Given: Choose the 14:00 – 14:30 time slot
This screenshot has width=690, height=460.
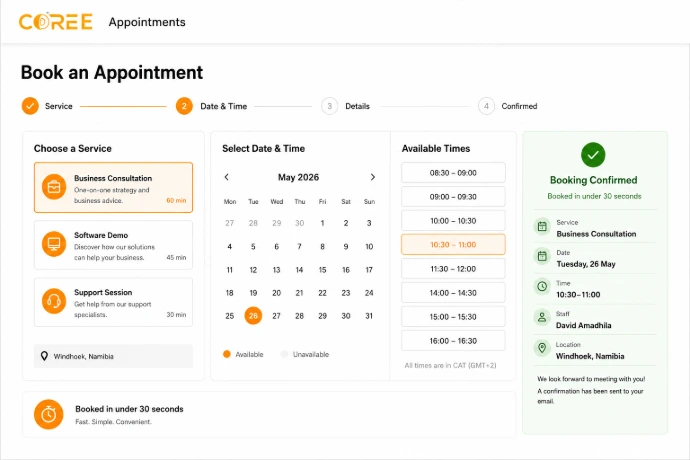Looking at the screenshot, I should coord(453,293).
